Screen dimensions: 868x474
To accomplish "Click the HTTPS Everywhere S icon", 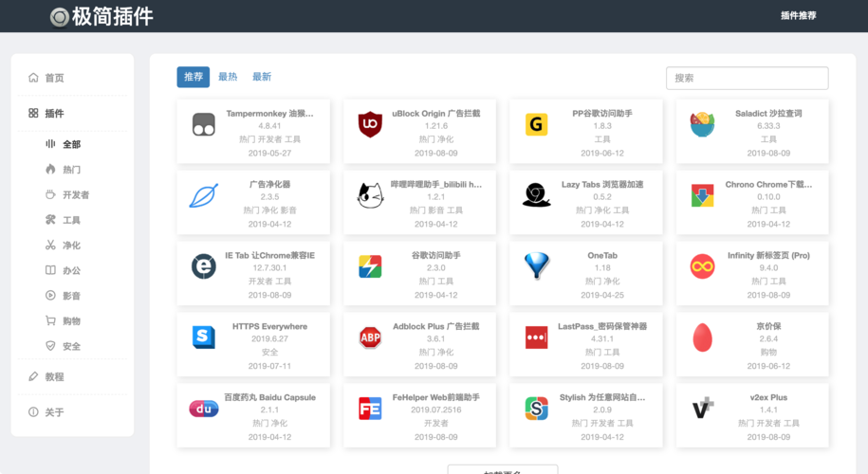I will click(204, 337).
